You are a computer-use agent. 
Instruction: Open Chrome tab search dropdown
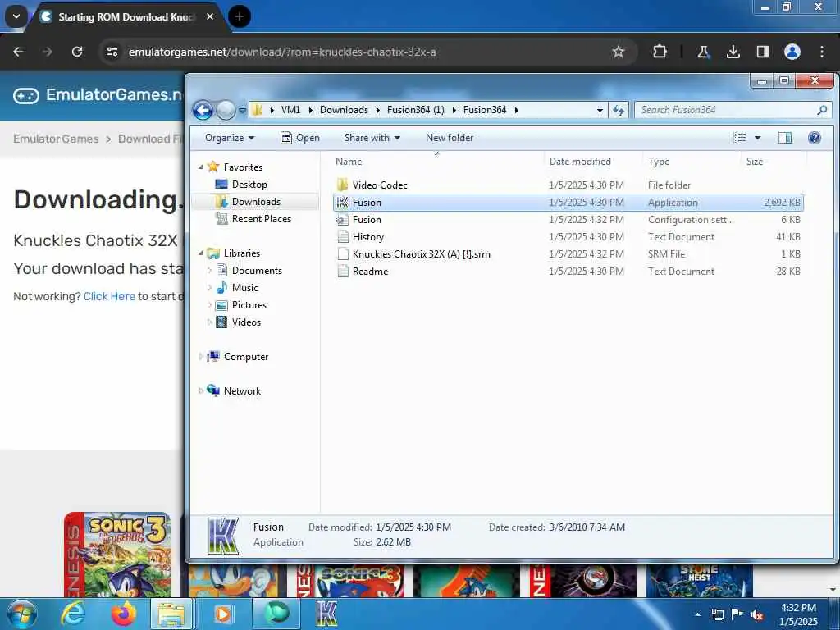(x=16, y=16)
